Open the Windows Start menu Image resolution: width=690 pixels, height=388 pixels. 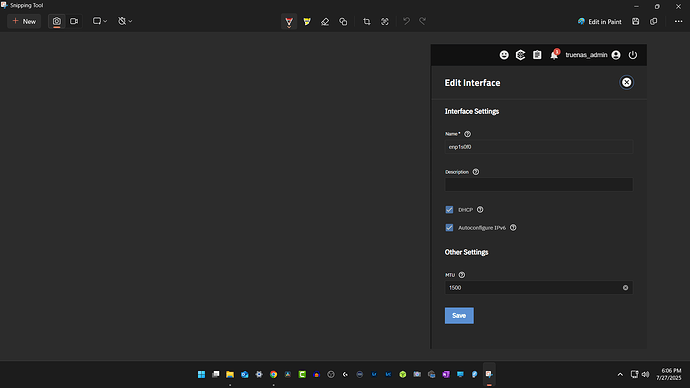point(202,374)
